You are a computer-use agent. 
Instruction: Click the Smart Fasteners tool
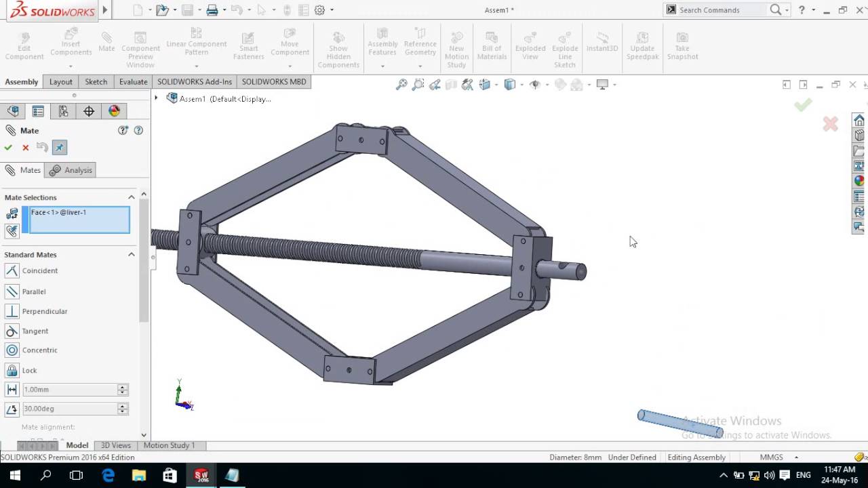click(248, 43)
